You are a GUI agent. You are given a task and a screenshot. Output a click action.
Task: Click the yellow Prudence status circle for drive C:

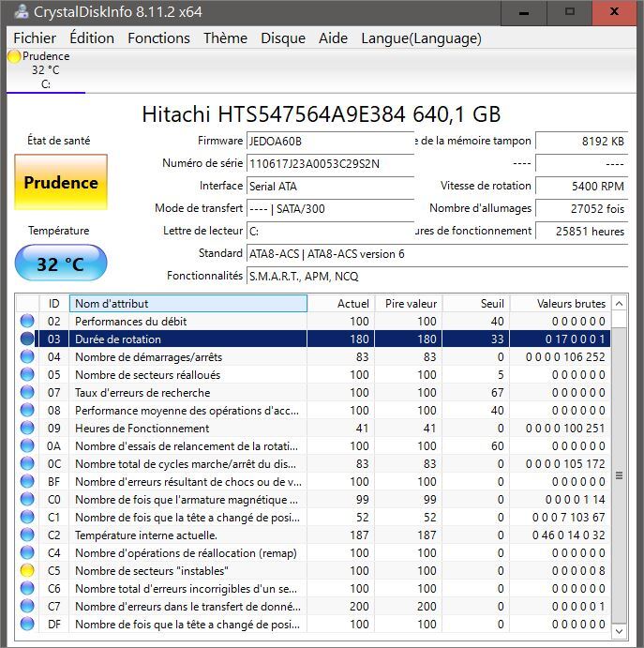tap(14, 56)
